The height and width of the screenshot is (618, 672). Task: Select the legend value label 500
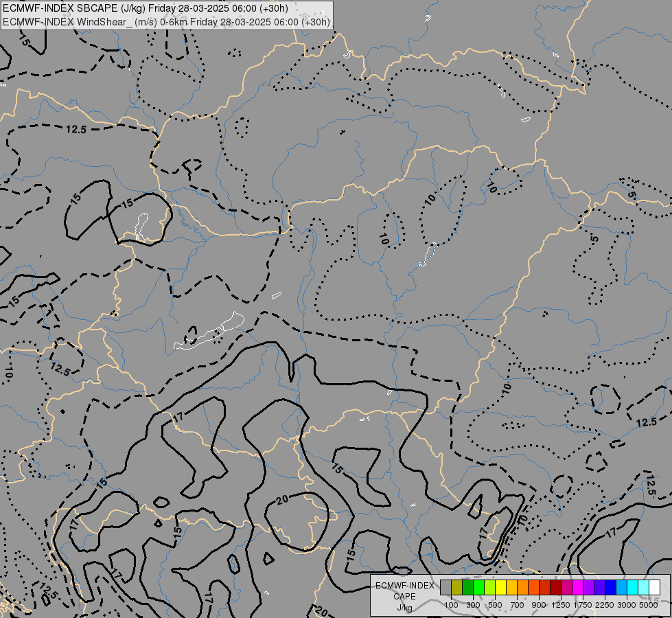495,605
